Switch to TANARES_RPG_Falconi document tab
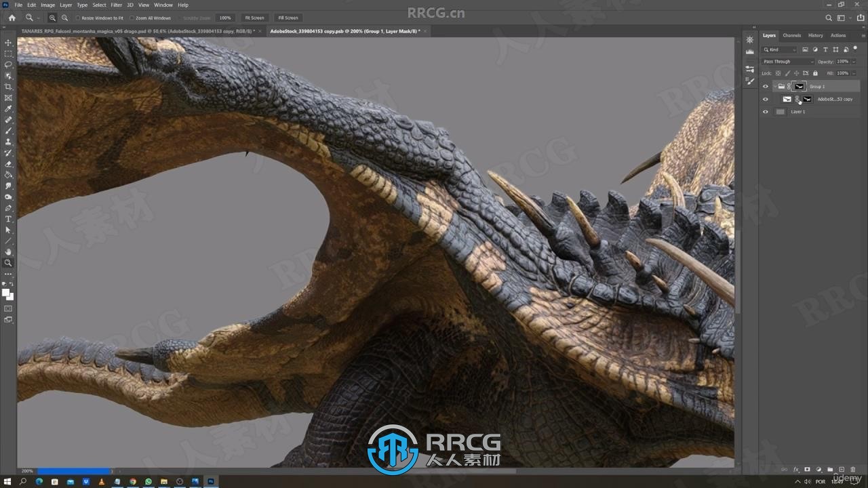Screen dimensions: 868x488 137,31
